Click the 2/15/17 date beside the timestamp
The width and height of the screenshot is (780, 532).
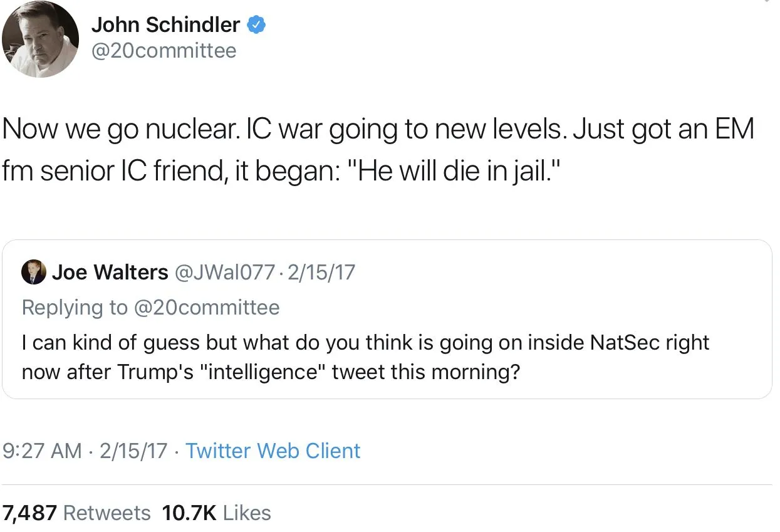point(133,451)
